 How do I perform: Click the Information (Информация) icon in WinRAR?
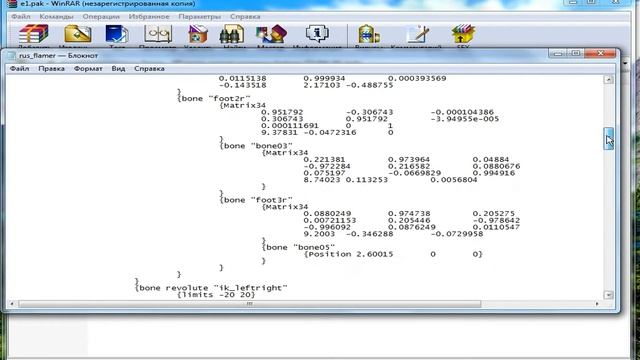click(317, 34)
